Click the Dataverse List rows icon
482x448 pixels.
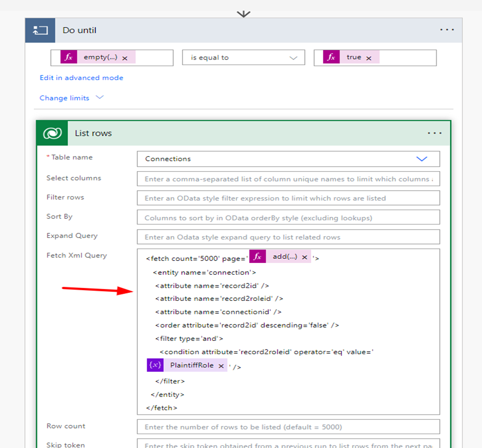(x=52, y=133)
